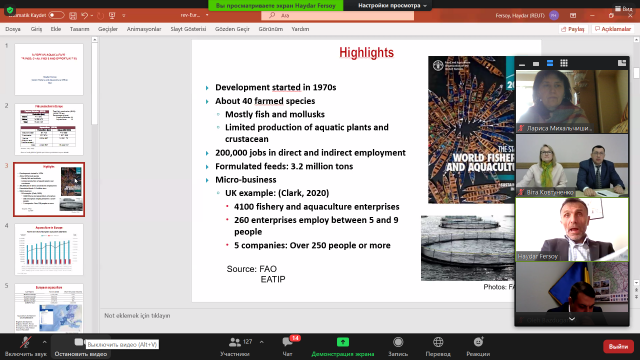Open the Animasyonlar ribbon tab
This screenshot has height=360, width=640.
144,29
